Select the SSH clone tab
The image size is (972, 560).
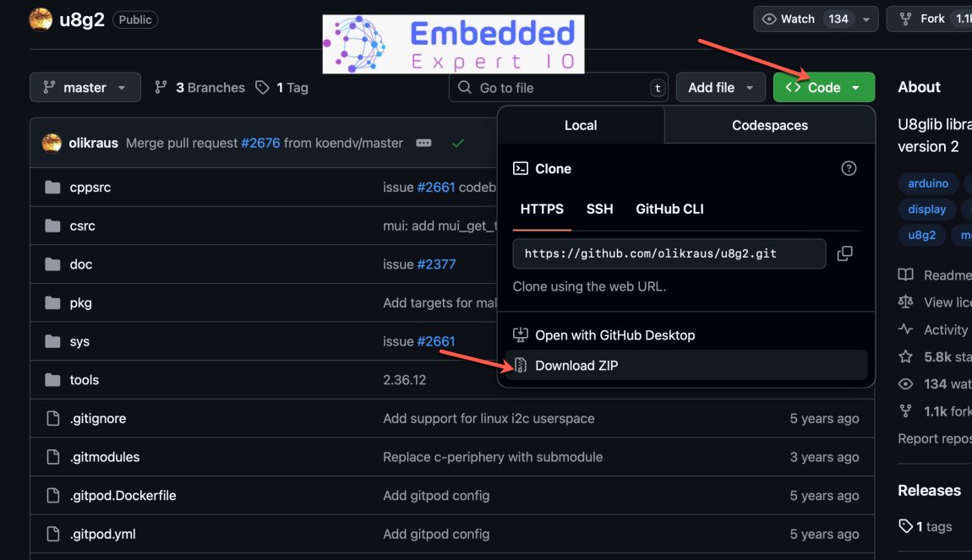point(599,209)
